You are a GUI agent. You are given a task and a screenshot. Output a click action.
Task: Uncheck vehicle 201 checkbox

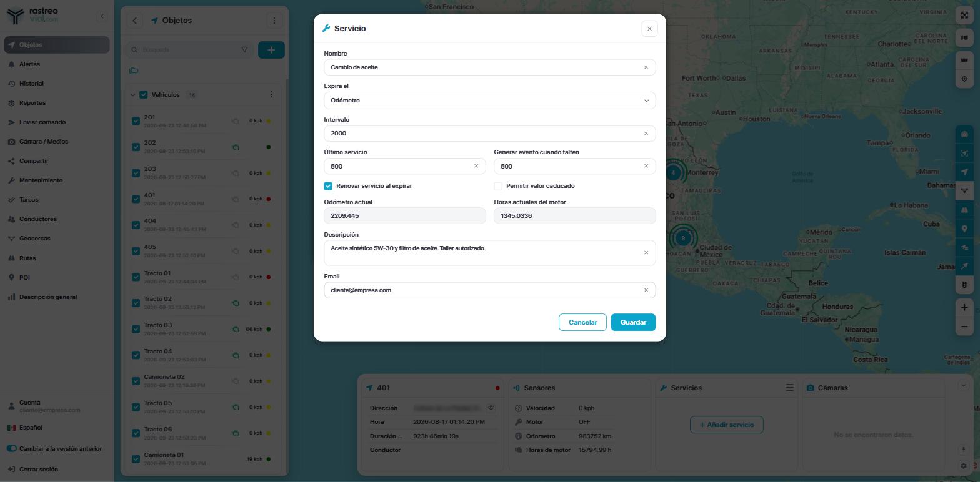tap(136, 121)
